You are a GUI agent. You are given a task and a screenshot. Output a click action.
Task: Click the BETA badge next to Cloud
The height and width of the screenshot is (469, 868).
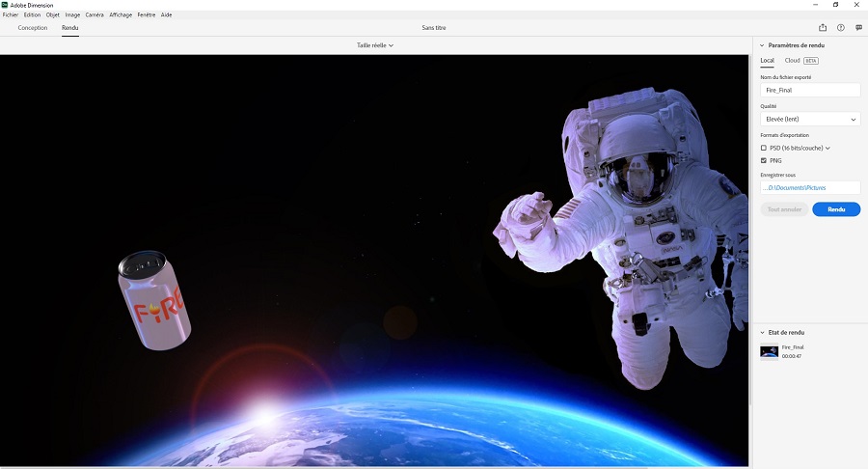811,61
